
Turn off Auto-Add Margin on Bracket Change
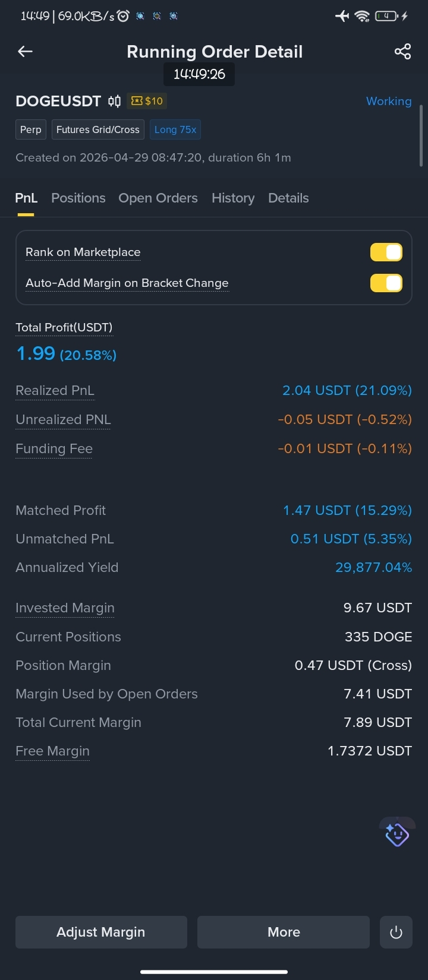[x=386, y=283]
